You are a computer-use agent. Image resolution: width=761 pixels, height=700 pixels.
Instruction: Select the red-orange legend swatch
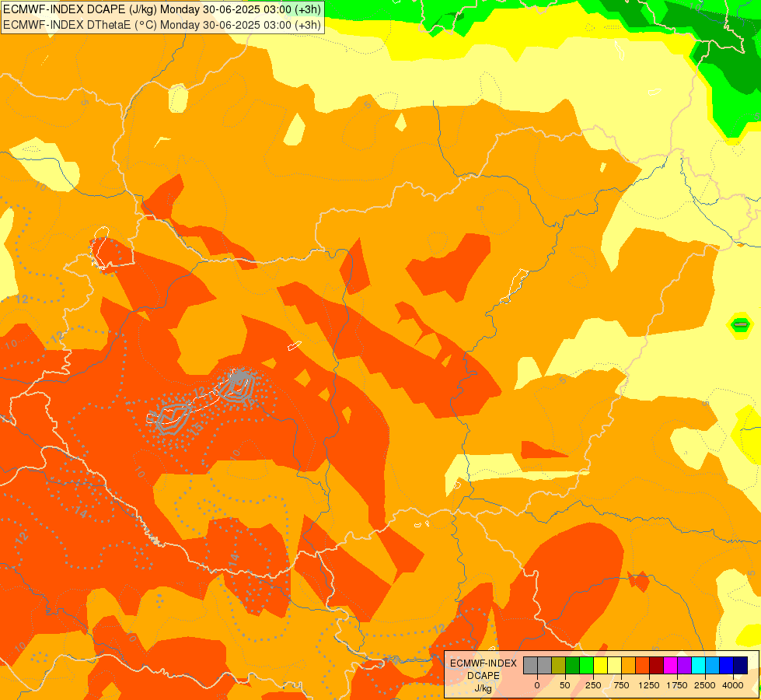[x=643, y=665]
